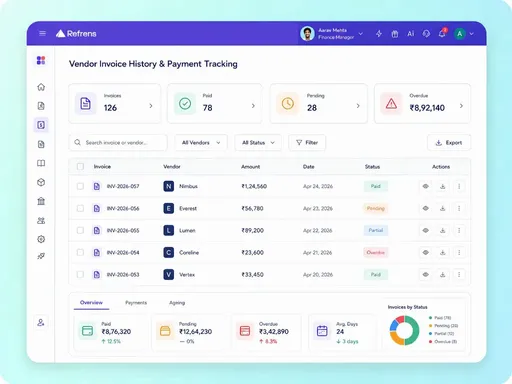Image resolution: width=512 pixels, height=384 pixels.
Task: Download invoice INV-2026-056
Action: tap(443, 208)
